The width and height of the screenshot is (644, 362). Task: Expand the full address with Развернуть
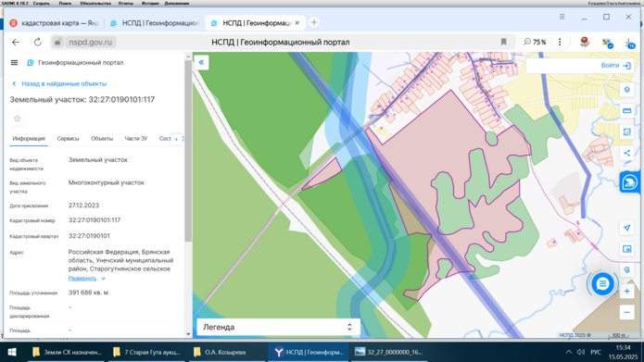click(86, 279)
